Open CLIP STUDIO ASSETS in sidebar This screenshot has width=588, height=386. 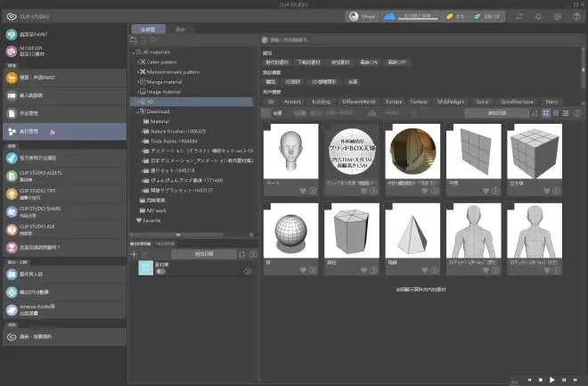point(64,176)
